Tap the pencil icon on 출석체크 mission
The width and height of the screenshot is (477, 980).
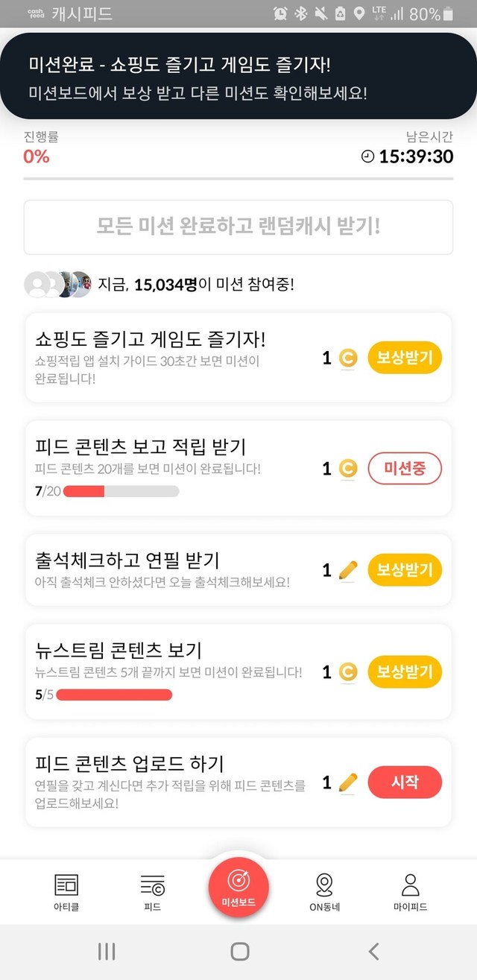pos(347,570)
